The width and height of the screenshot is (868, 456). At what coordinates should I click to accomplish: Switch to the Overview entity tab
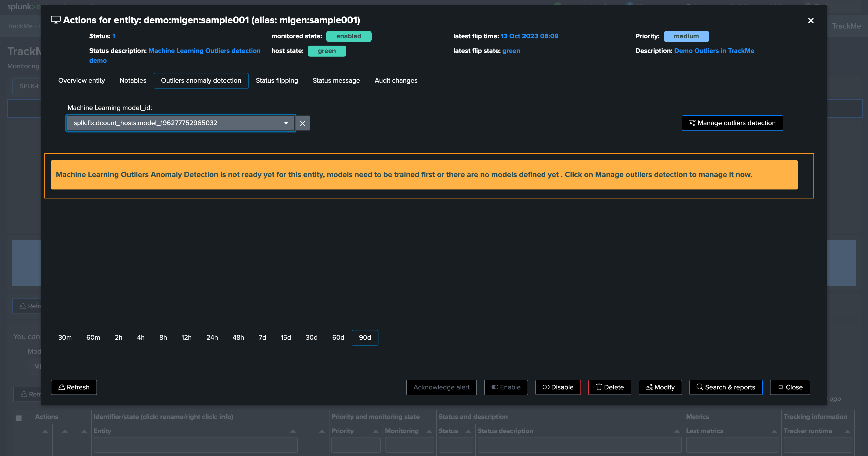[82, 81]
